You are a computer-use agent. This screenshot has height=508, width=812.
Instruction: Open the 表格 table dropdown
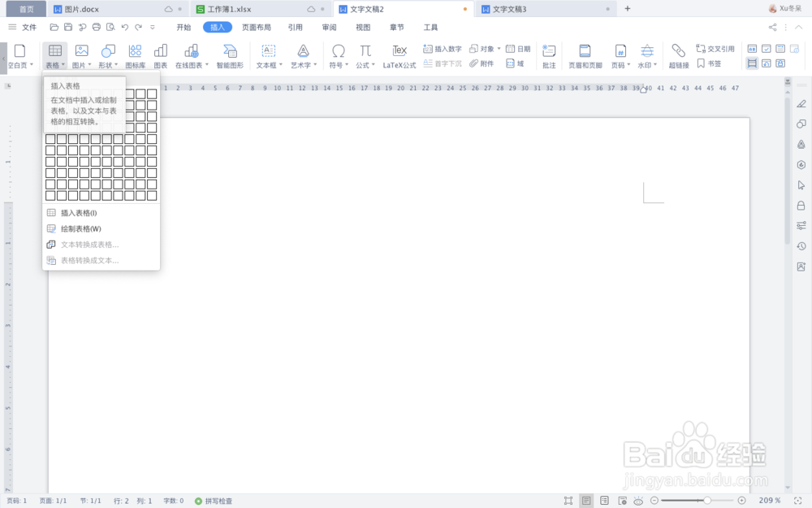point(54,55)
